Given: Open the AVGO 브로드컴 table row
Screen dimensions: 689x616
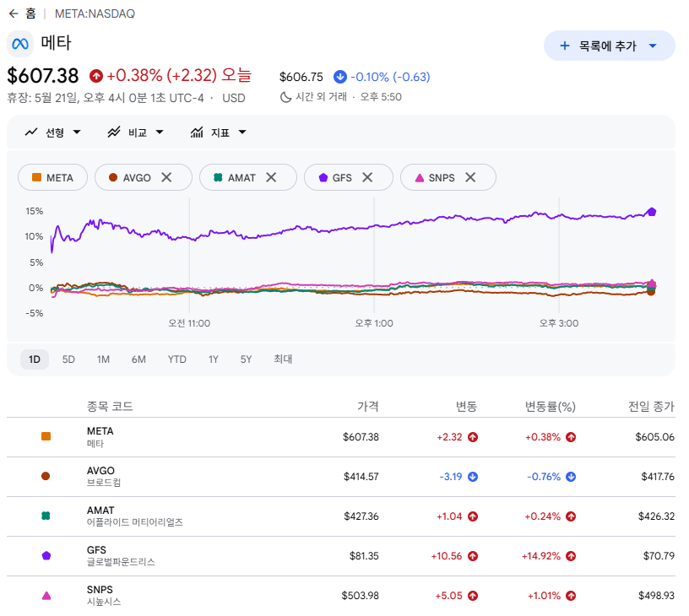Looking at the screenshot, I should [x=341, y=477].
